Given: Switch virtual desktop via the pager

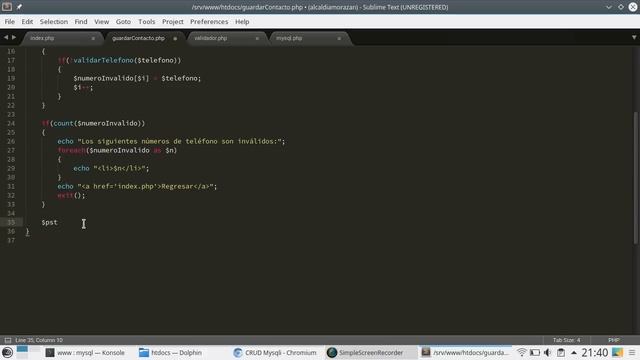Looking at the screenshot, I should (x=29, y=353).
